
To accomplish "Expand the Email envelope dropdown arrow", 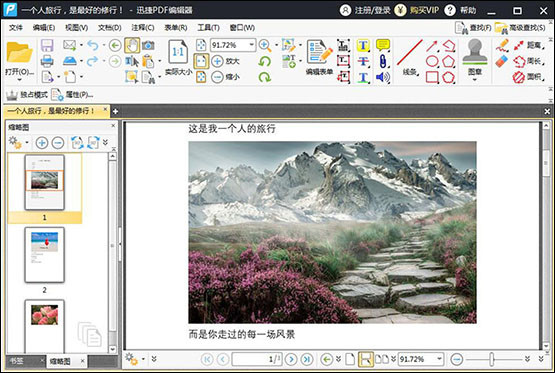I will [x=81, y=45].
